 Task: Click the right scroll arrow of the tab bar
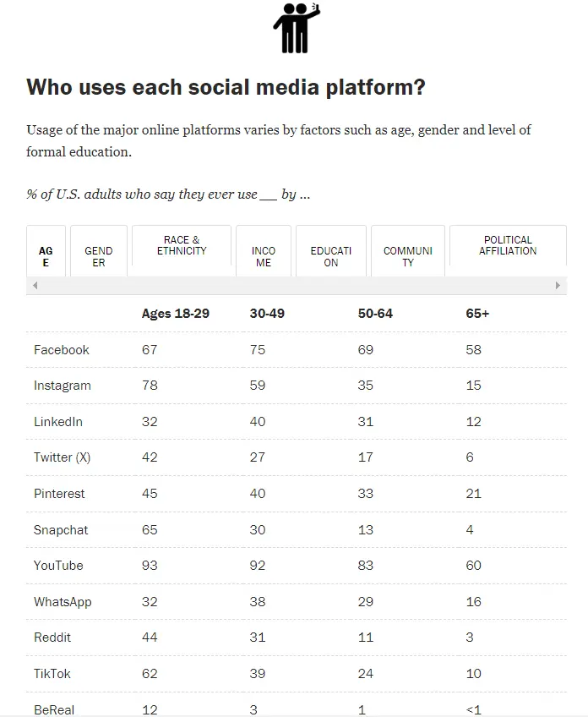[558, 286]
